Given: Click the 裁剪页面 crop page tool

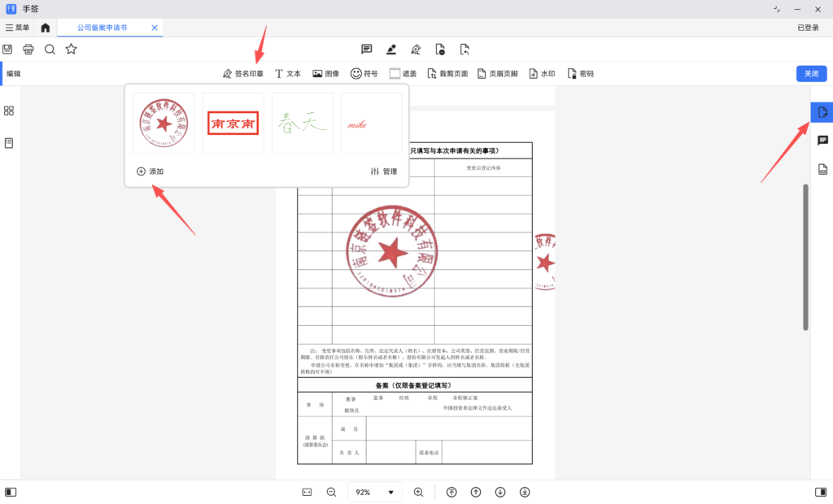Looking at the screenshot, I should (x=447, y=73).
